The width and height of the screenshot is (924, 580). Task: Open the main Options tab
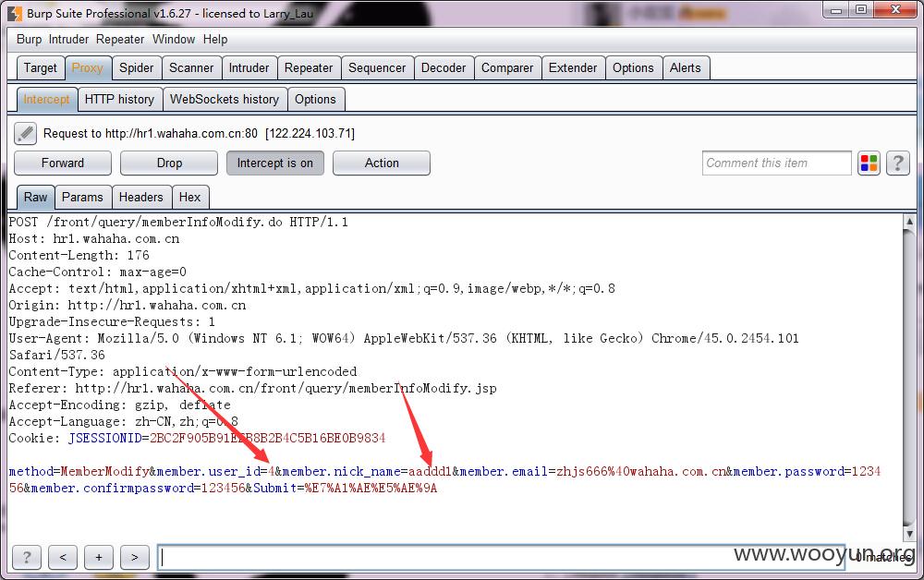coord(633,68)
